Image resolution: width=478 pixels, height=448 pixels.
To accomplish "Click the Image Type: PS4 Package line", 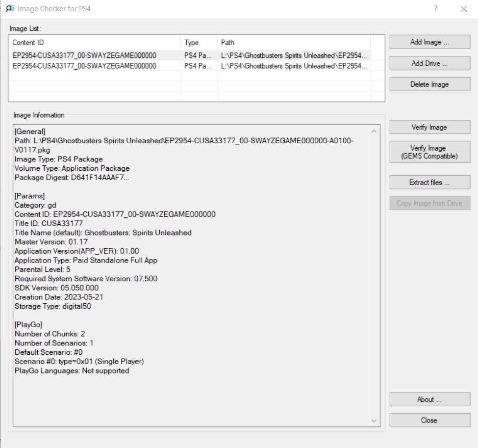I will click(x=58, y=159).
